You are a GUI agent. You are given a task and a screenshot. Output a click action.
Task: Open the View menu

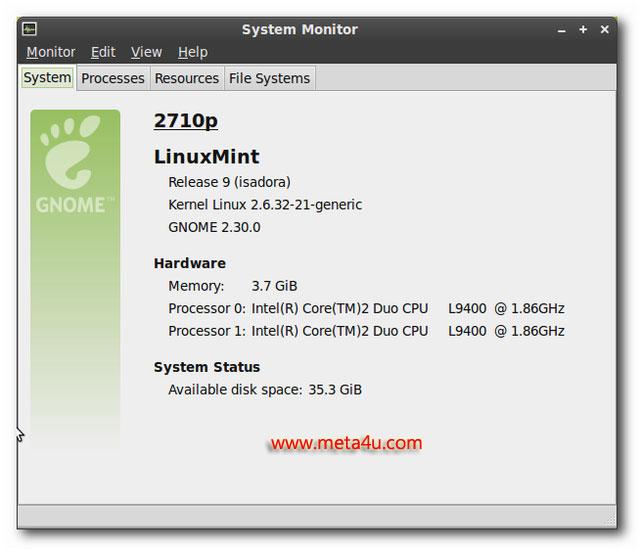coord(147,52)
